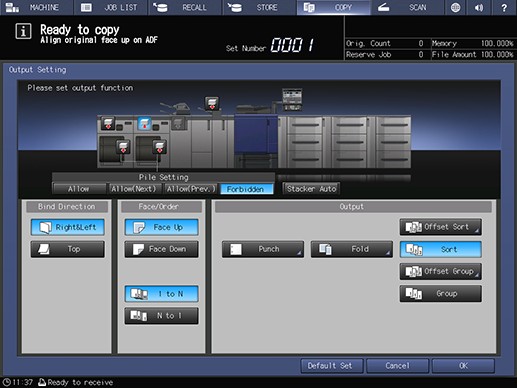Click Default Set button
This screenshot has width=517, height=388.
332,366
